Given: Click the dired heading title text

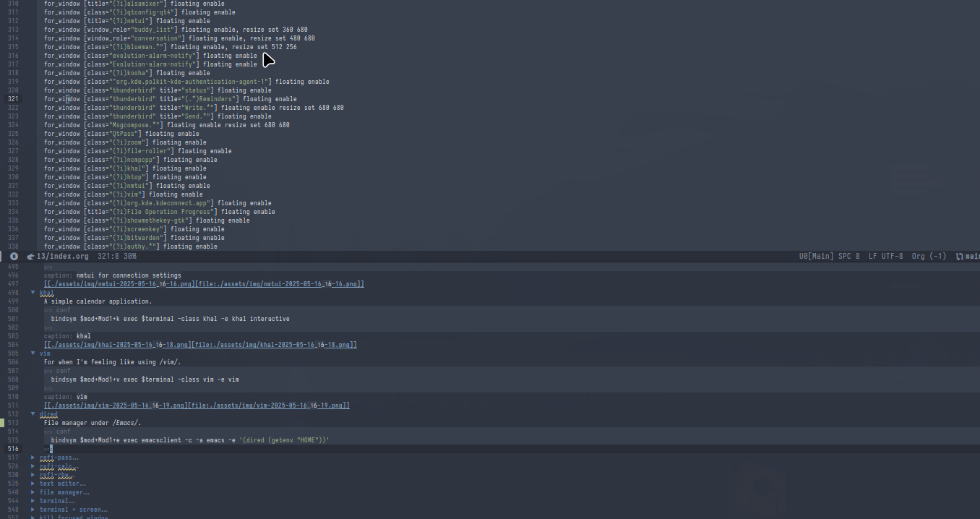Looking at the screenshot, I should [x=48, y=414].
